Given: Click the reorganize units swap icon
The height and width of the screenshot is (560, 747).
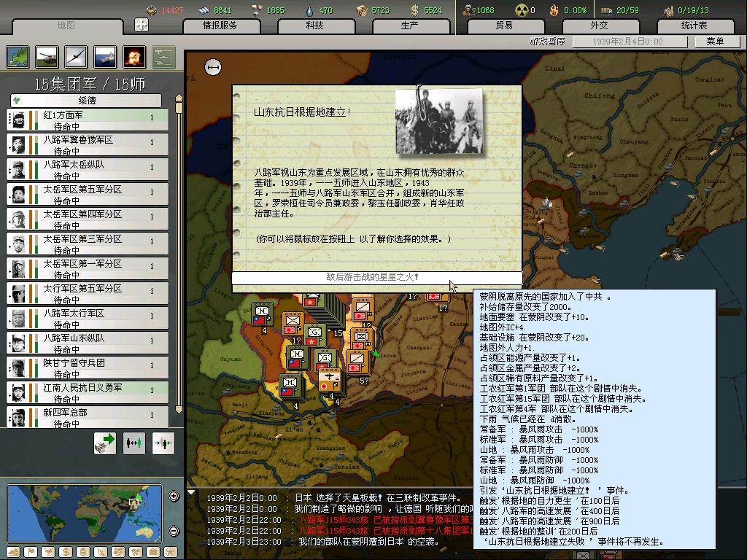Looking at the screenshot, I should [x=134, y=443].
